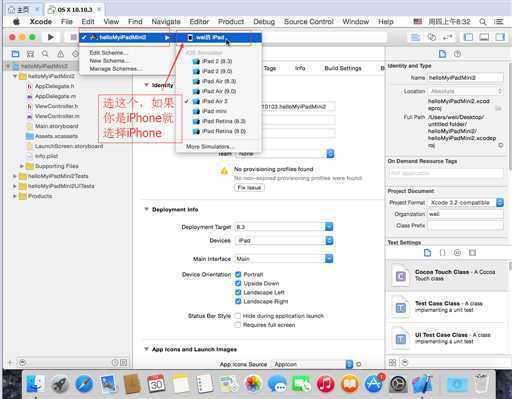
Task: Click the Fix Issue button
Action: pyautogui.click(x=249, y=188)
